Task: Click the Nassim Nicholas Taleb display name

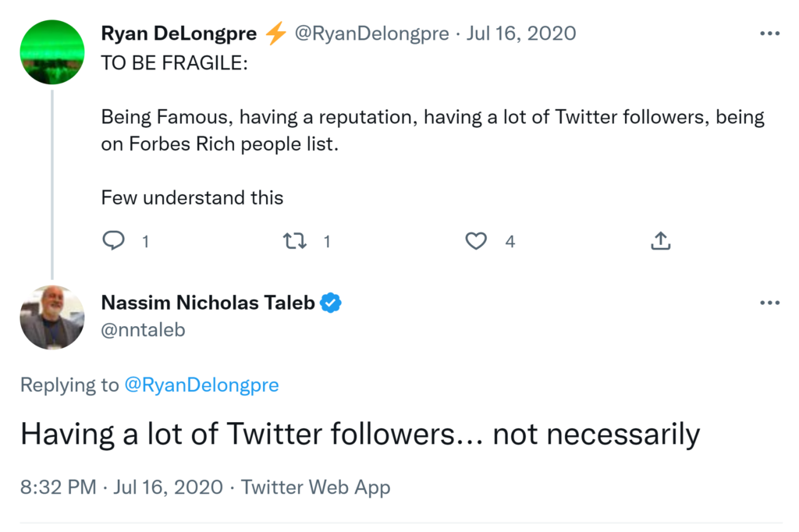Action: (x=208, y=303)
